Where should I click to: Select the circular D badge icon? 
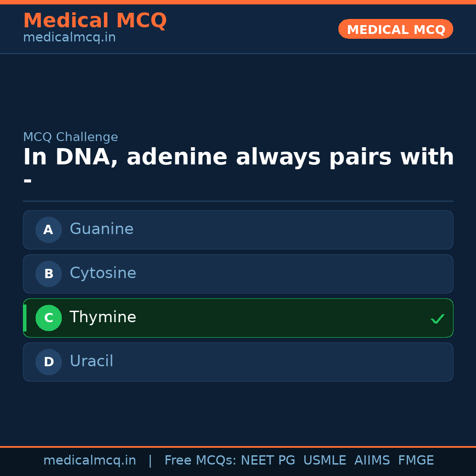(48, 362)
